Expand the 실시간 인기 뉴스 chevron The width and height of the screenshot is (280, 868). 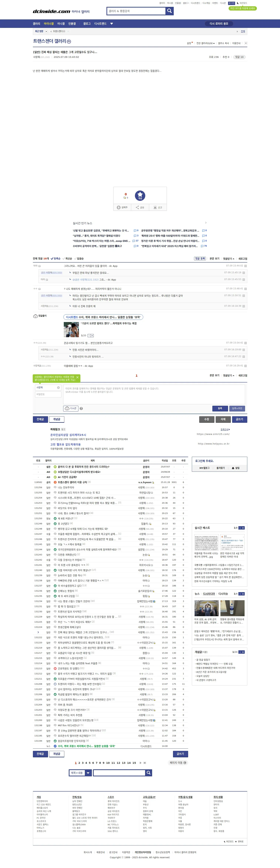tap(206, 223)
